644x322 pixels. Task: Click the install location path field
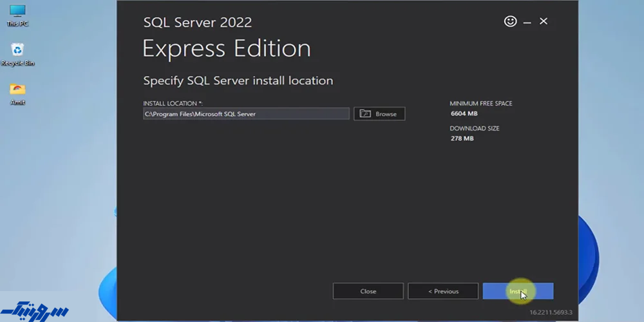pos(246,114)
